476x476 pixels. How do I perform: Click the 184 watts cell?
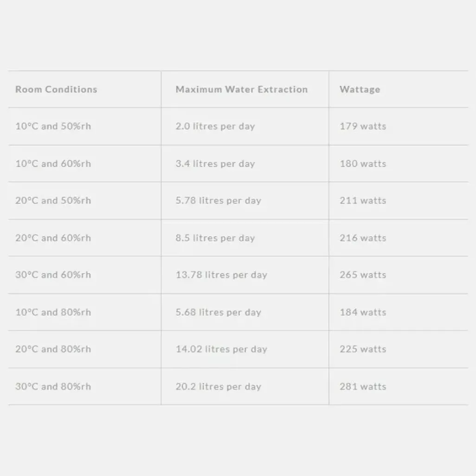coord(363,312)
